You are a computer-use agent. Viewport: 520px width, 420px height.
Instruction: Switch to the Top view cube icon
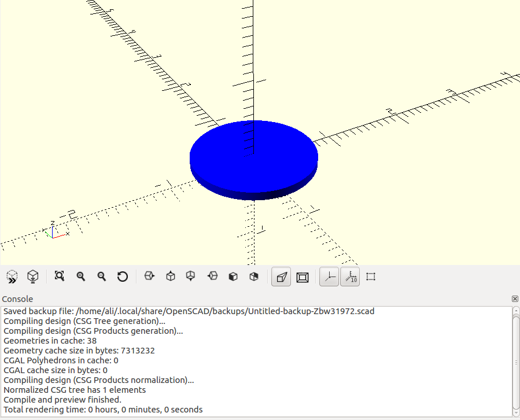[171, 276]
